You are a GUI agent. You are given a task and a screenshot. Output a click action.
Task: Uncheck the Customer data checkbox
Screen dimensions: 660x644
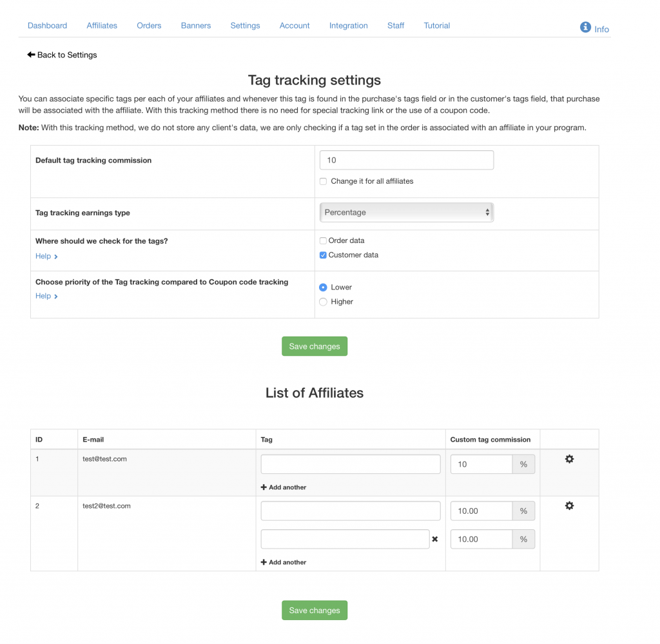click(323, 255)
